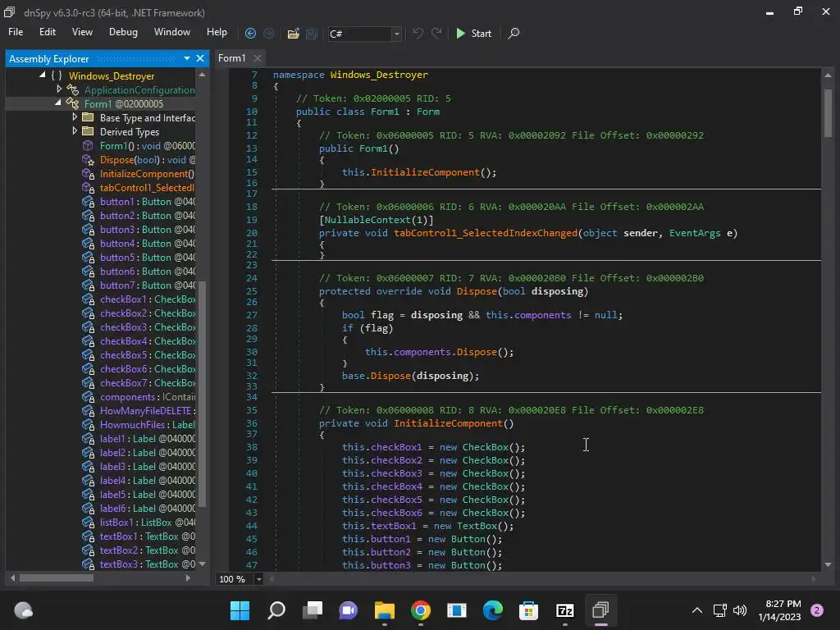The width and height of the screenshot is (840, 630).
Task: Open 7-Zip from the taskbar
Action: point(565,610)
